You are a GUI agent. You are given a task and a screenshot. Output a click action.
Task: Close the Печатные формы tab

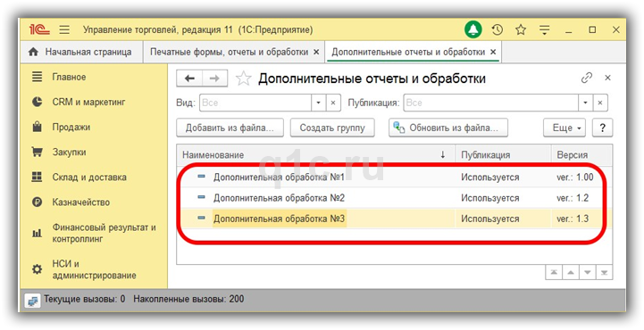pos(316,52)
